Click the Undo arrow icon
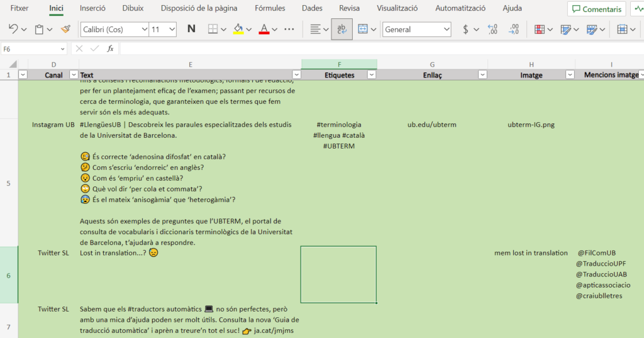 point(13,30)
